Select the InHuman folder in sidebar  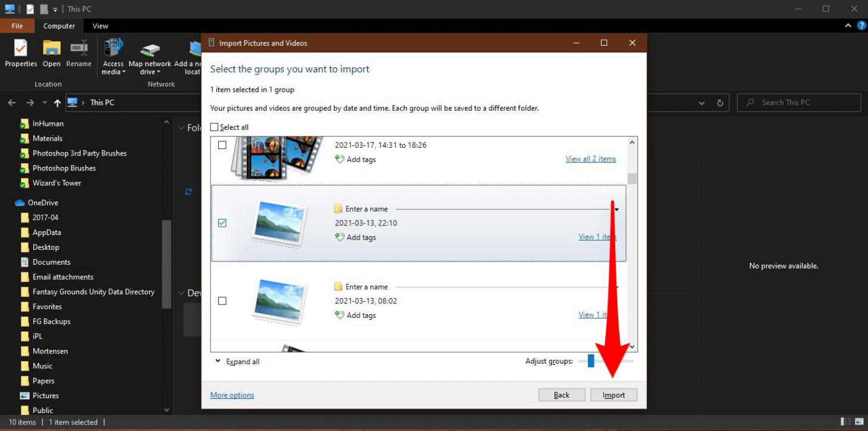coord(48,123)
